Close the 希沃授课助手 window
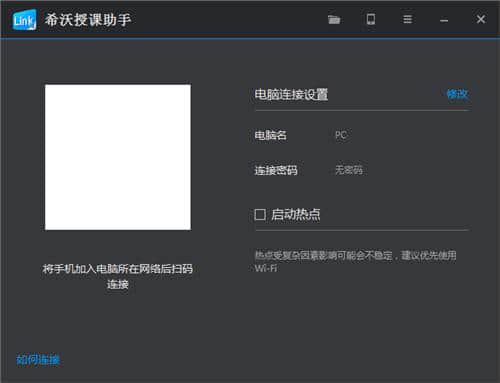This screenshot has height=383, width=500. pyautogui.click(x=481, y=19)
